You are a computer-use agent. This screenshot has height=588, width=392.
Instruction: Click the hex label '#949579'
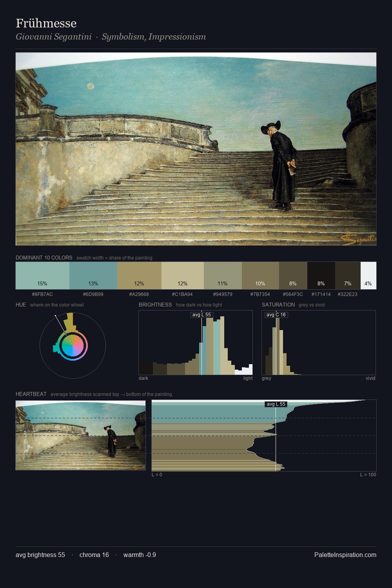click(x=223, y=294)
